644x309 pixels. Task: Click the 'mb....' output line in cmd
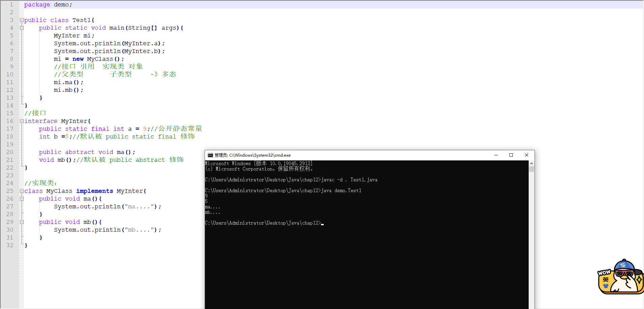click(212, 212)
